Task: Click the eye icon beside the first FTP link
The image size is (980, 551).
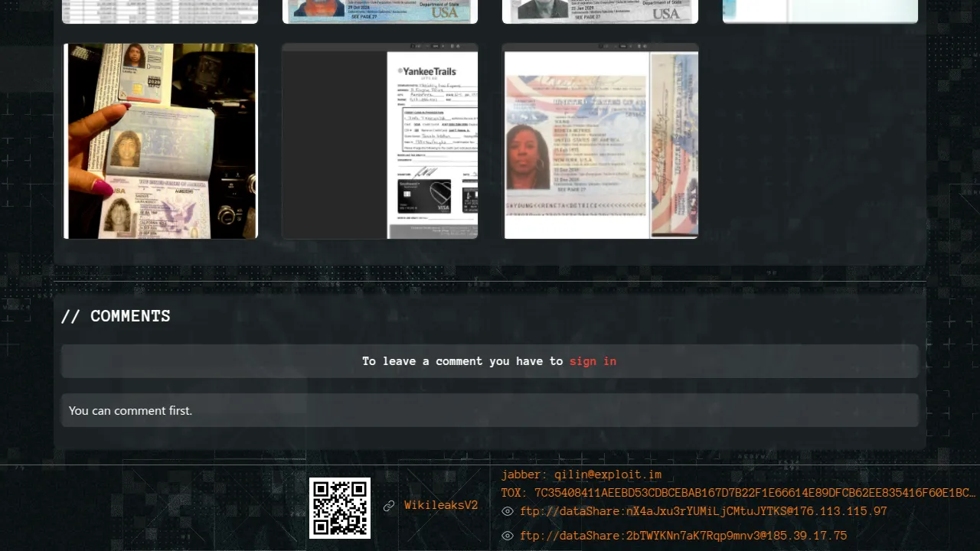Action: (507, 511)
